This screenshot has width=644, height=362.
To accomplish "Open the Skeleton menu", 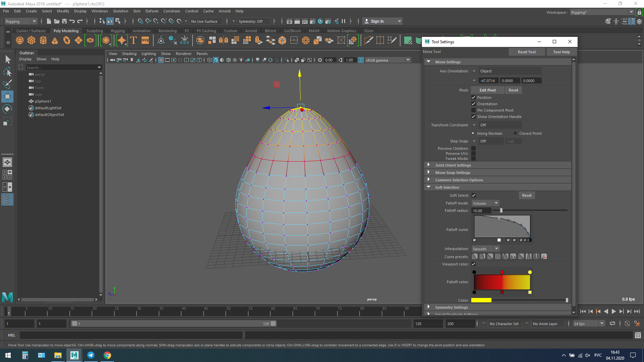I will coord(120,11).
